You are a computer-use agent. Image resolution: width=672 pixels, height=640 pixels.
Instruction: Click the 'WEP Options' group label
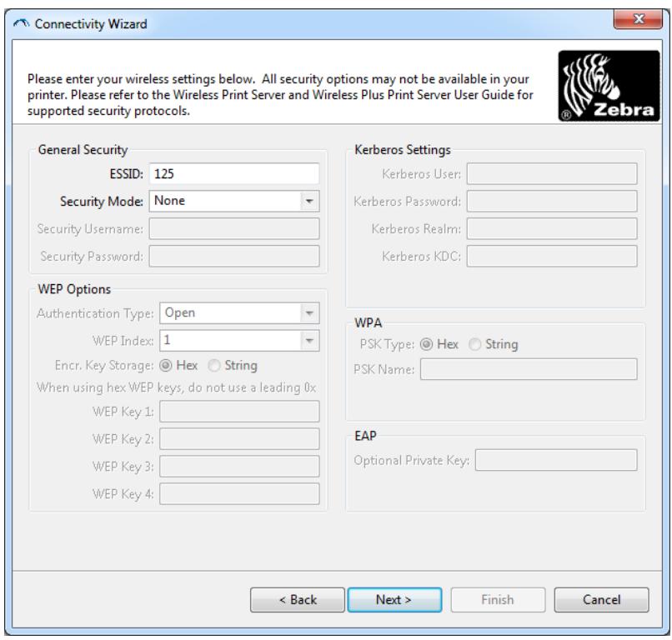click(74, 289)
